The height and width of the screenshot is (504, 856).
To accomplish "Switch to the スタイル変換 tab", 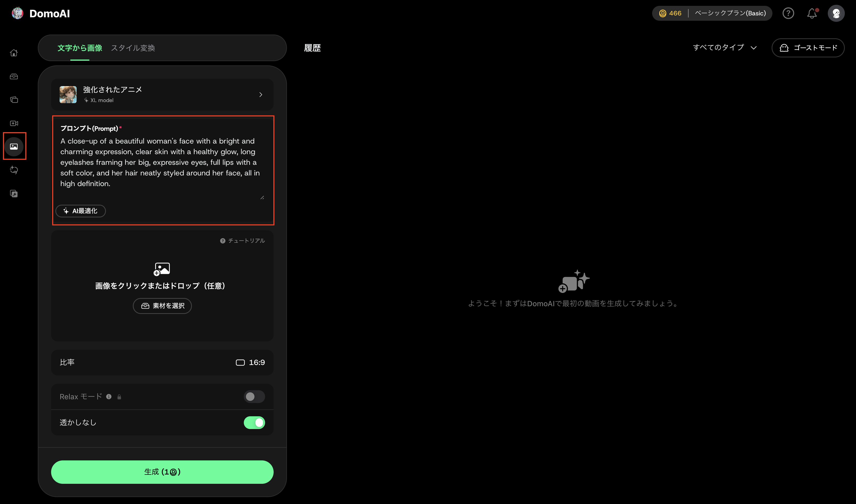I will (x=133, y=48).
